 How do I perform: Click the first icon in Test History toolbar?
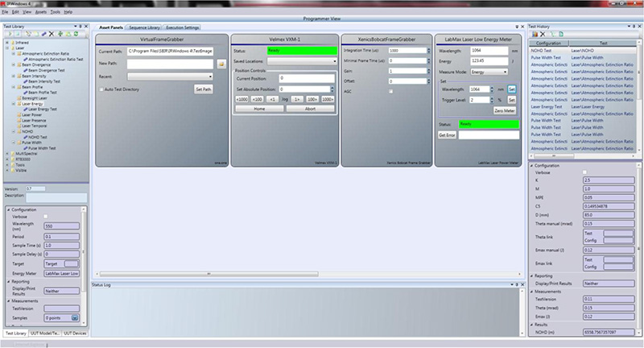(535, 34)
